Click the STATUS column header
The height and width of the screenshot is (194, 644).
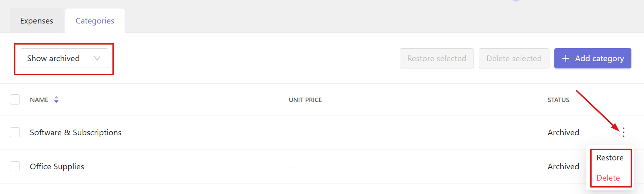tap(558, 100)
